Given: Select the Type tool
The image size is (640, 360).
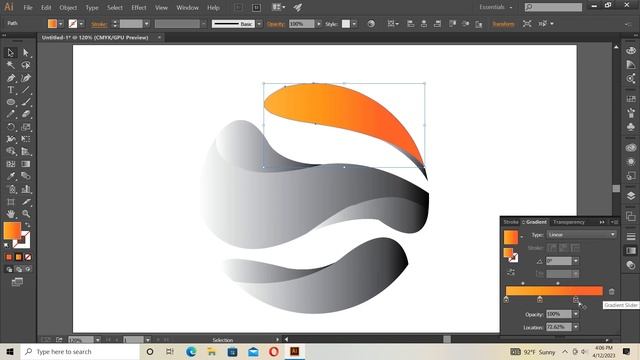Looking at the screenshot, I should pos(11,90).
